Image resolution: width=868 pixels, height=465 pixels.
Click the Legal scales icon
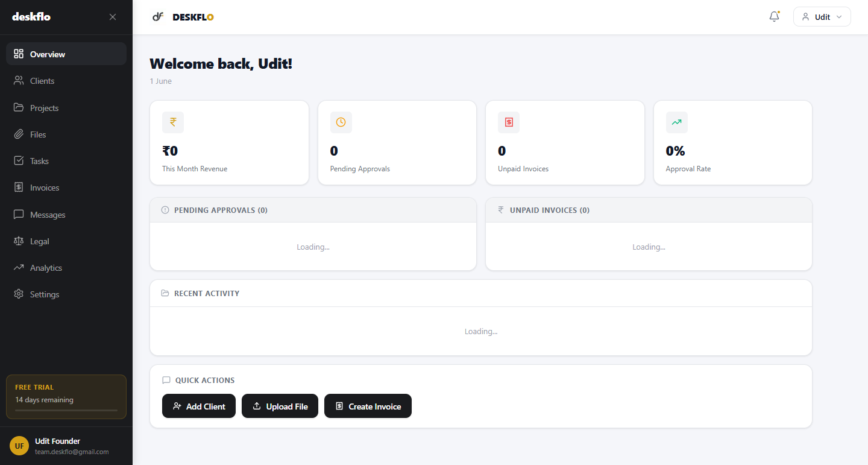click(x=19, y=241)
